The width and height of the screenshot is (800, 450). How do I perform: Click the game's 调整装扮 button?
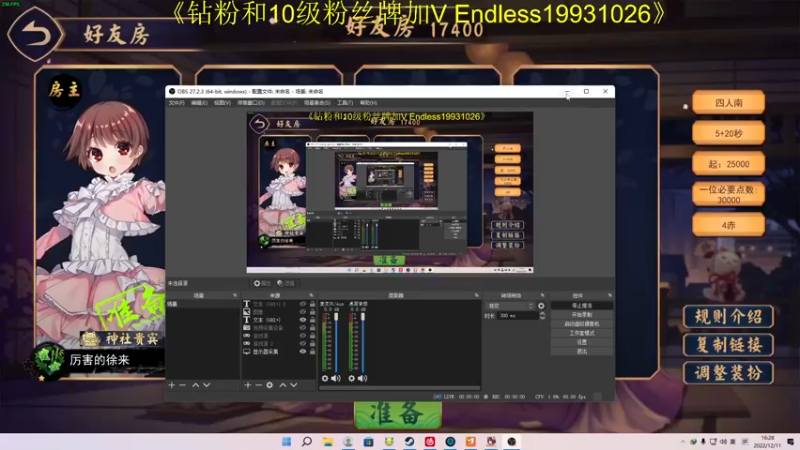[728, 373]
